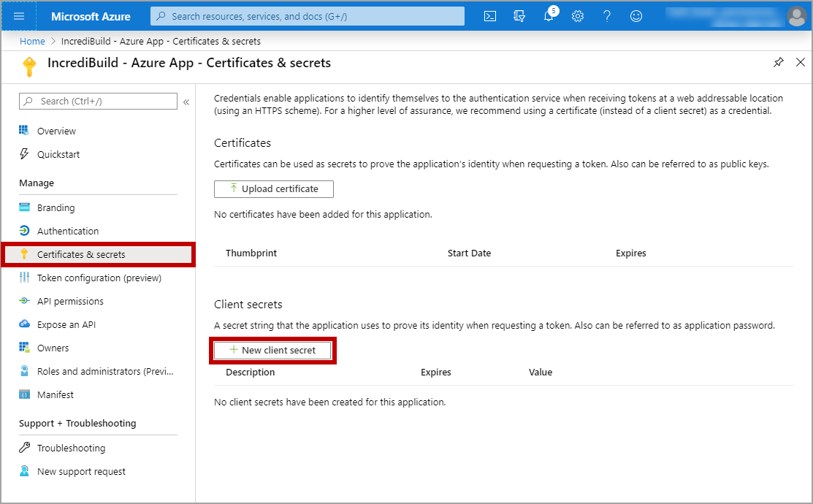Click the Owners icon
This screenshot has height=504, width=813.
click(x=24, y=348)
